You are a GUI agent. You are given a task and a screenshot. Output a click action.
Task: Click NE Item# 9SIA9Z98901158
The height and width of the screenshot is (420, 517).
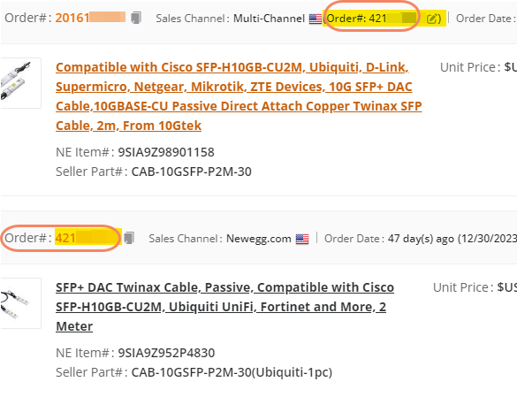(x=166, y=152)
